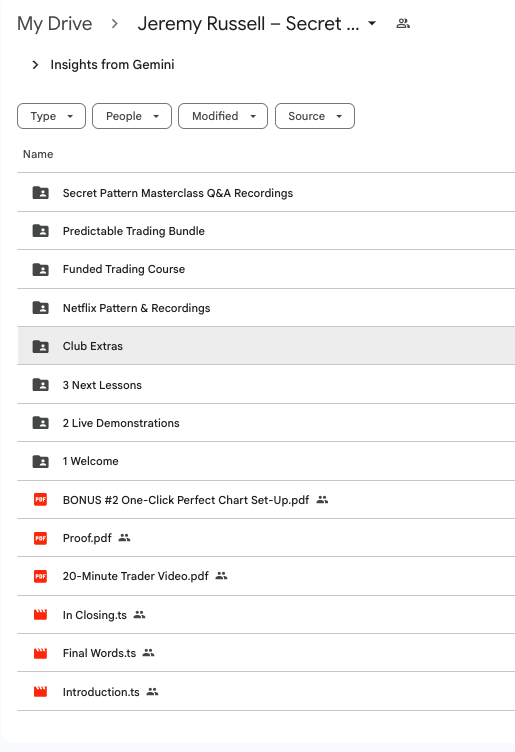Sort by the Name column header
Viewport: 515px width, 752px height.
tap(38, 154)
